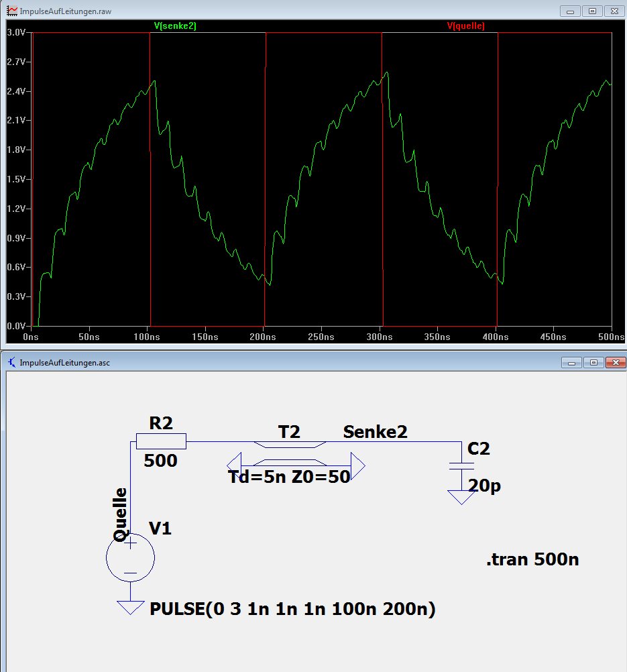
Task: Click the ImpulseAufLeitungen.asc title text
Action: coord(65,363)
